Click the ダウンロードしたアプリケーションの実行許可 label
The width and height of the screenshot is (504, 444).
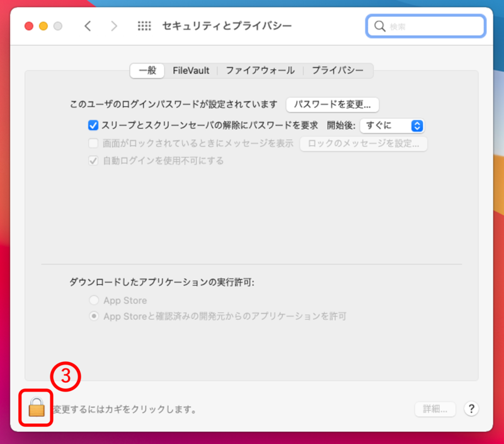162,282
